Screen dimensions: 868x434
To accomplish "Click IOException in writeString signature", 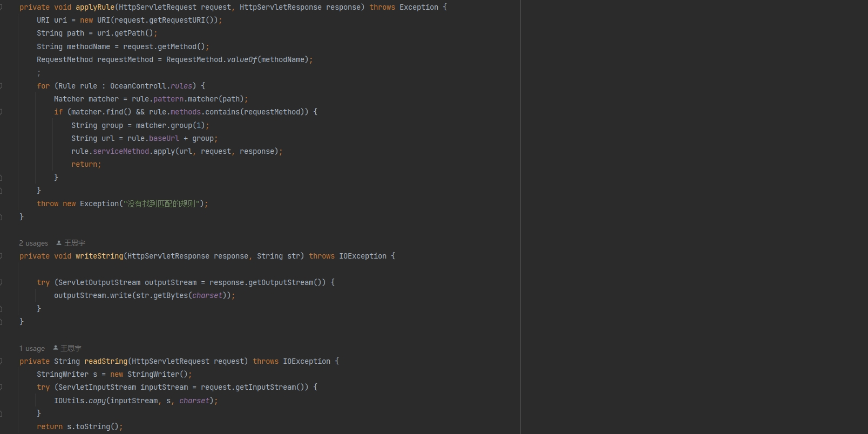I will click(x=363, y=256).
